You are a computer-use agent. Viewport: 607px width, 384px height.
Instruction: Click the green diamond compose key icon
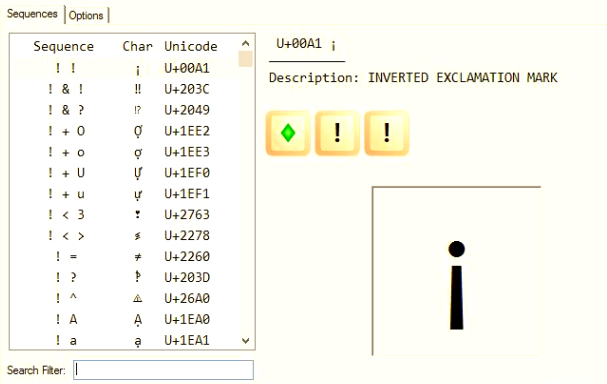(288, 133)
